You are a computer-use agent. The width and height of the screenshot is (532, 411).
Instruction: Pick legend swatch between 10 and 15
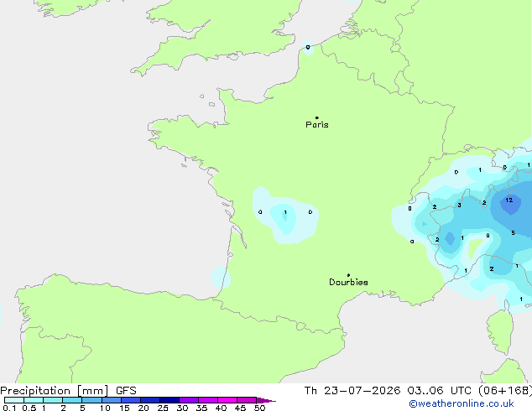[x=112, y=400]
